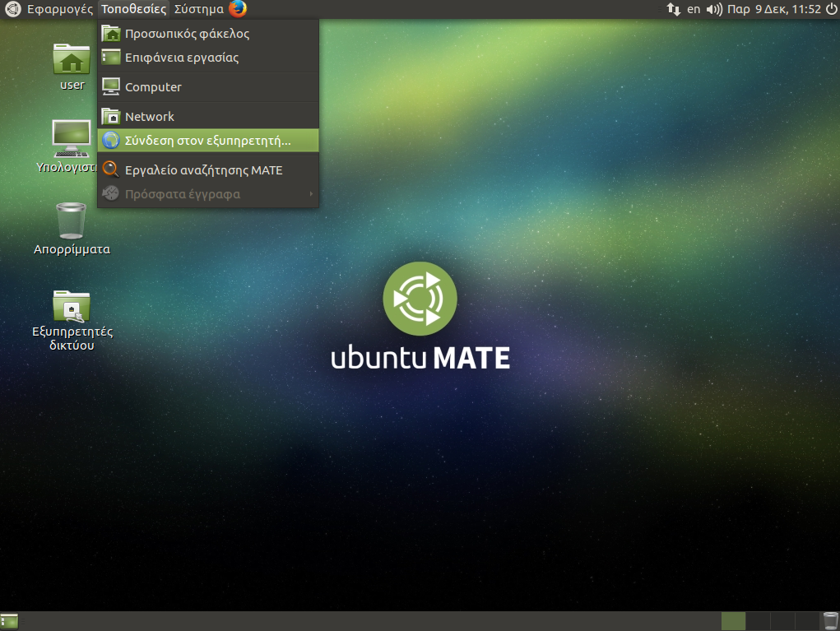Screen dimensions: 840x631
Task: Open the Σύστημα menu
Action: point(198,9)
